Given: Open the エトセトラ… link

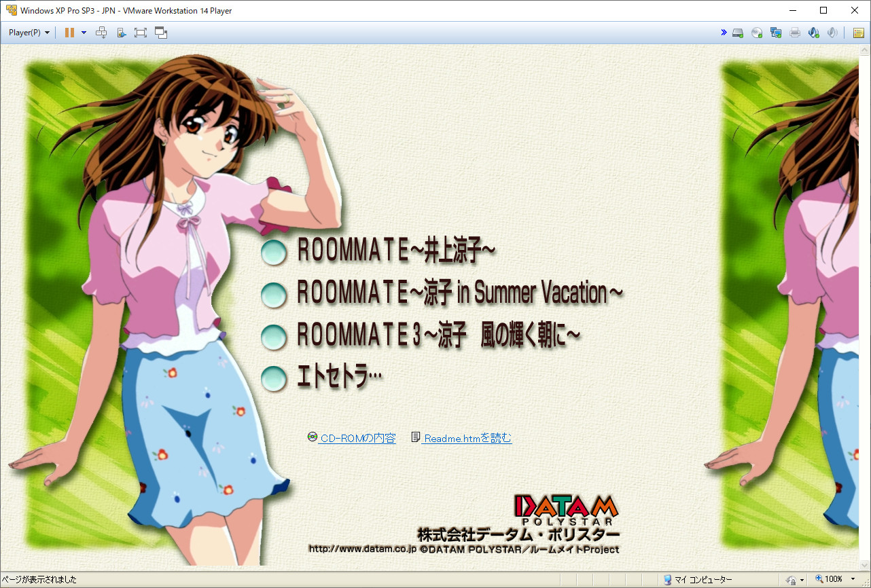Looking at the screenshot, I should (x=340, y=378).
